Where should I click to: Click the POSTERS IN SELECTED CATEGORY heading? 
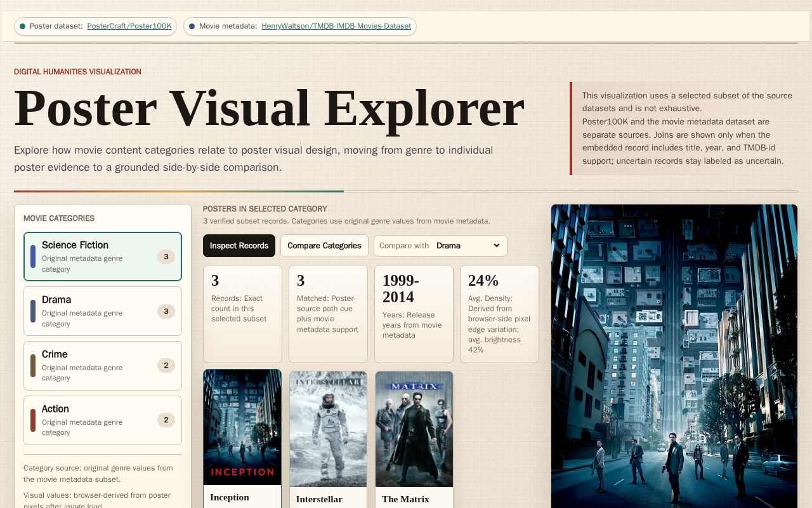(x=265, y=209)
